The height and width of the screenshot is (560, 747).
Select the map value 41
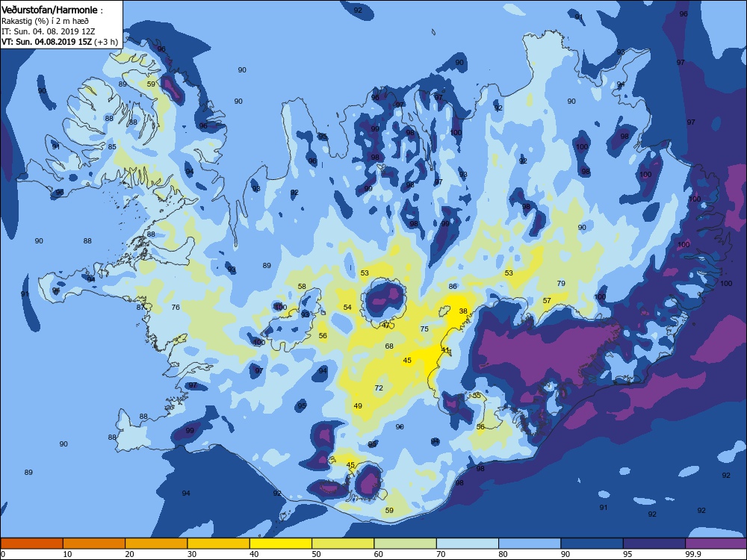click(445, 349)
